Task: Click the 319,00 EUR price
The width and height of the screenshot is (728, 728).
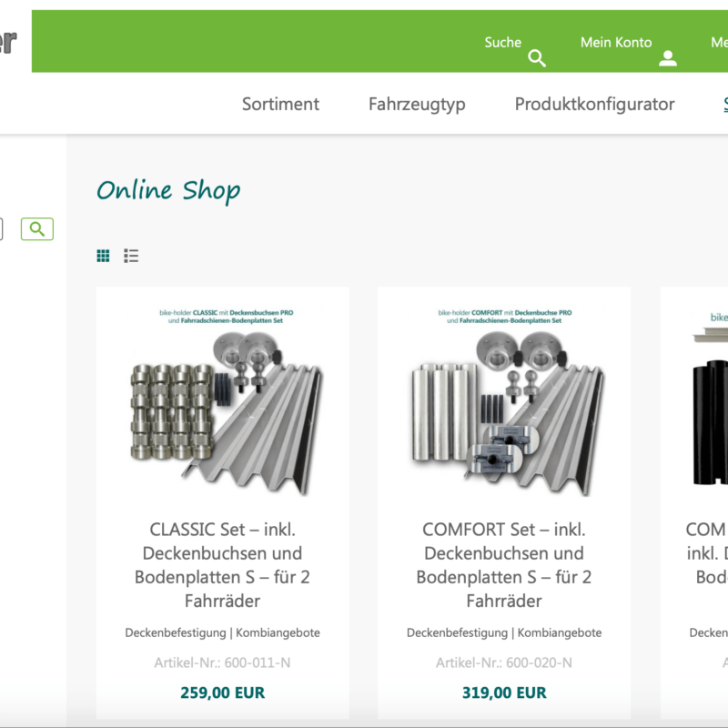Action: click(504, 693)
